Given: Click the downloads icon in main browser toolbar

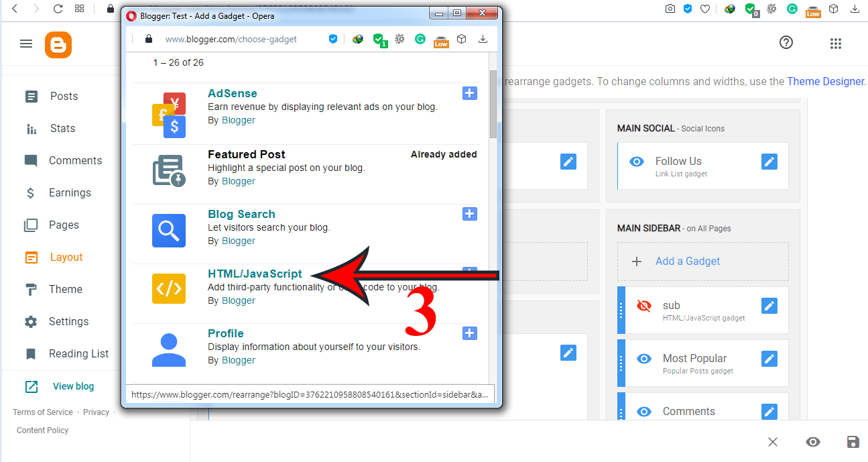Looking at the screenshot, I should pyautogui.click(x=855, y=9).
